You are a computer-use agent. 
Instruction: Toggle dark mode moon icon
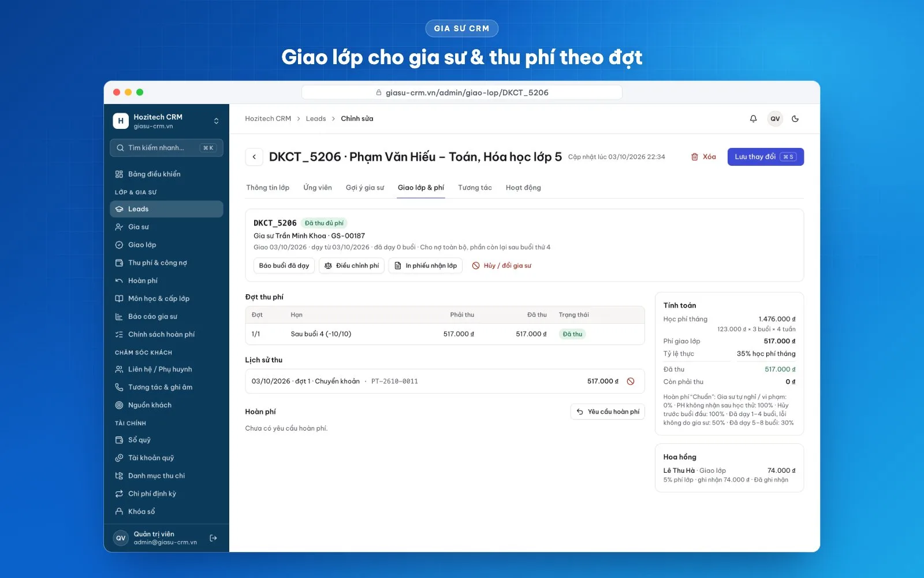(795, 118)
